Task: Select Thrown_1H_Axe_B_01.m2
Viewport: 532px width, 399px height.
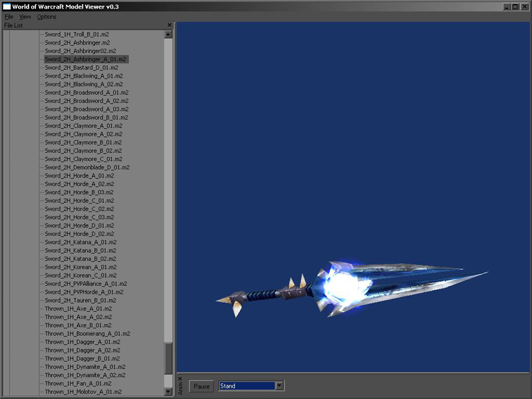Action: (x=78, y=325)
